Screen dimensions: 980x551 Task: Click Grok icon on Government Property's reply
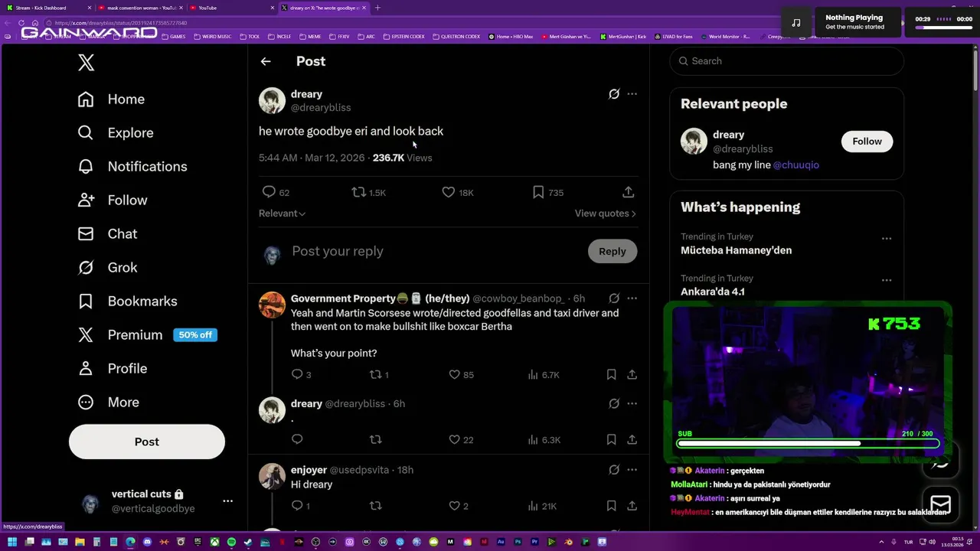coord(614,298)
